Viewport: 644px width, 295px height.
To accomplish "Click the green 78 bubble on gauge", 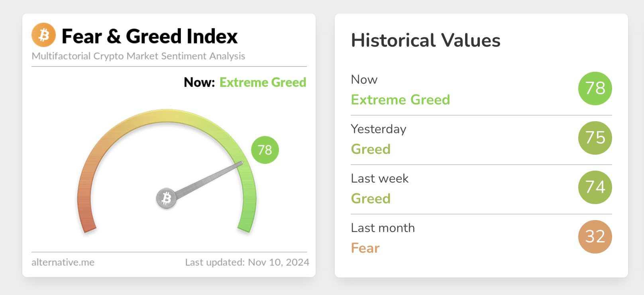I will point(265,150).
